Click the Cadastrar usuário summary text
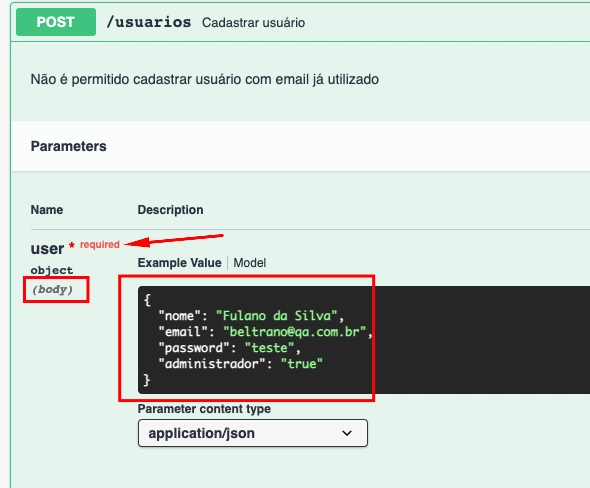The width and height of the screenshot is (590, 488). 253,23
